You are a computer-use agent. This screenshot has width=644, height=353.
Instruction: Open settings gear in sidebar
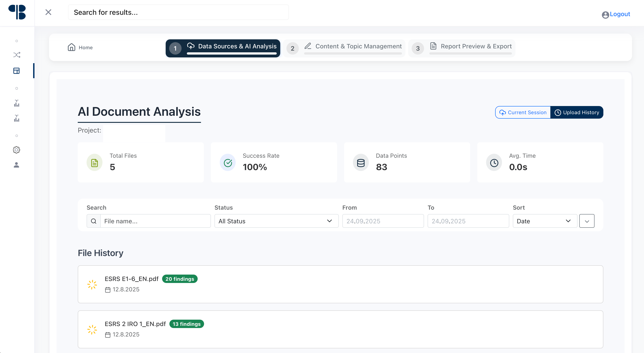pos(17,150)
